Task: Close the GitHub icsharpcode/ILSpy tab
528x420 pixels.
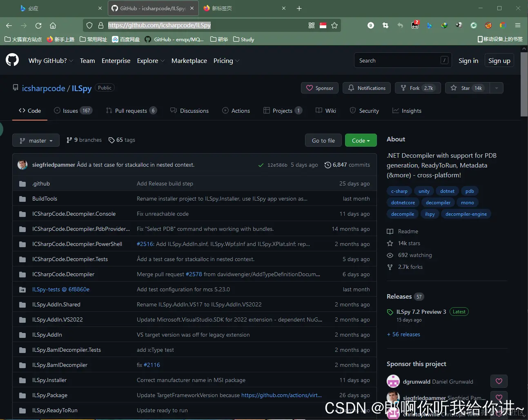Action: click(x=192, y=8)
